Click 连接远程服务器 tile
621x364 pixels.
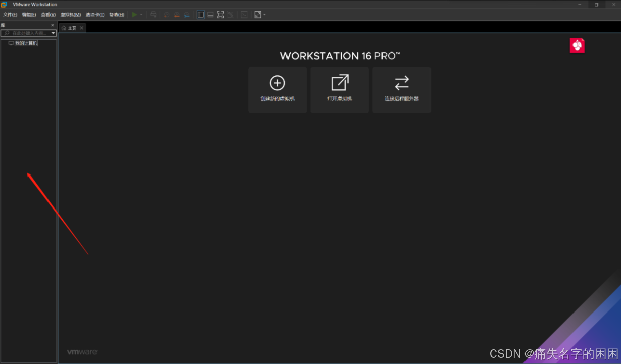tap(402, 90)
